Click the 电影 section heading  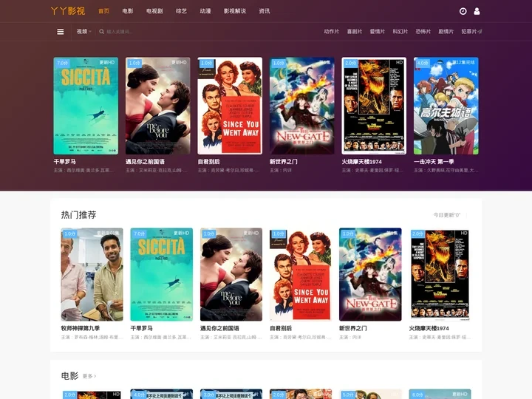click(69, 375)
